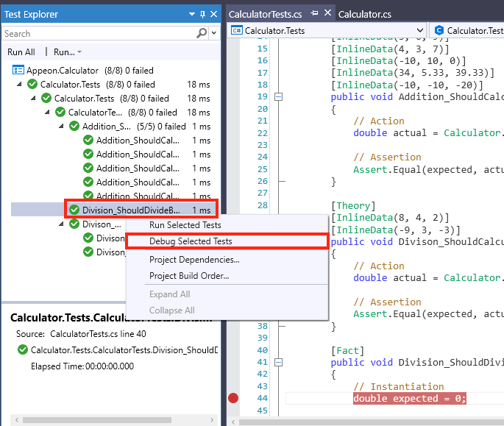
Task: Collapse the Divison_... test group
Action: (x=61, y=224)
